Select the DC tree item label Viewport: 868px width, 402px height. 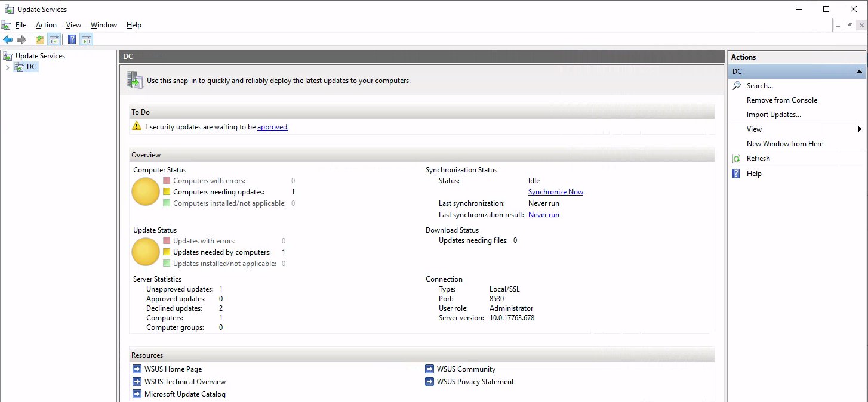coord(32,67)
